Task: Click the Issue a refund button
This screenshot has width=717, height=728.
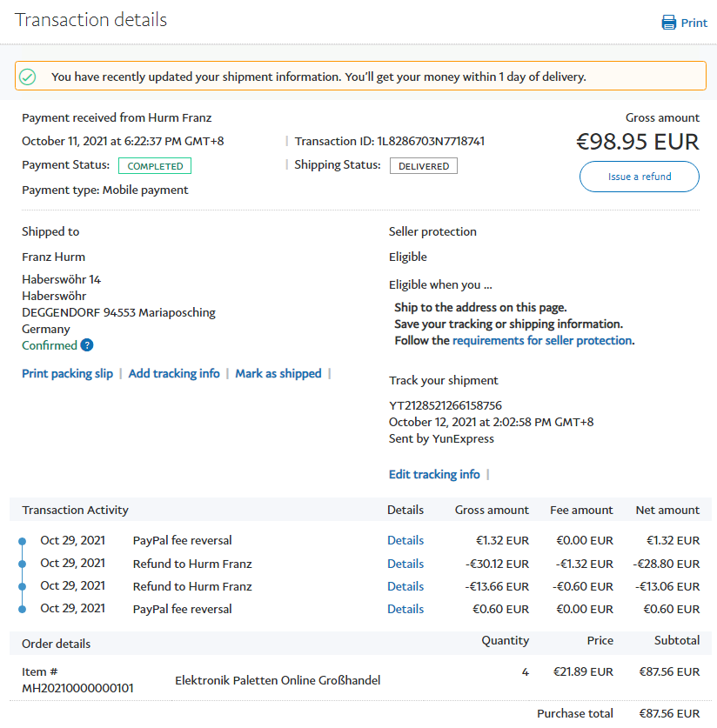Action: point(640,177)
